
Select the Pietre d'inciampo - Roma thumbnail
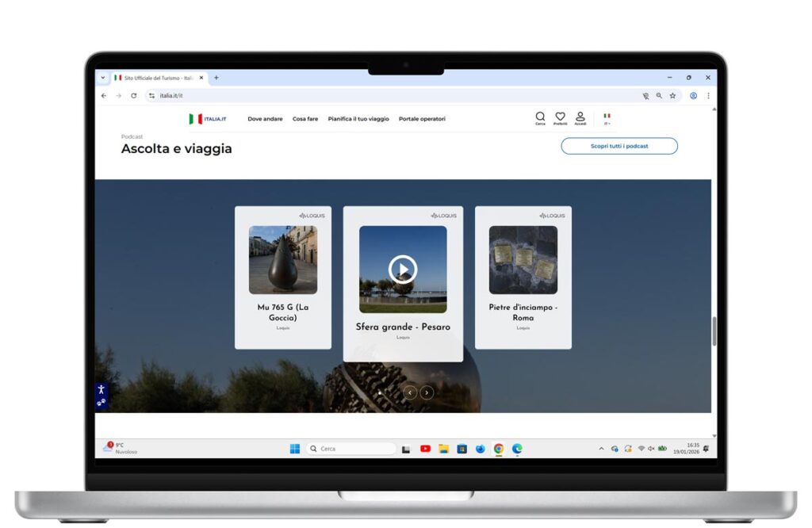click(523, 260)
